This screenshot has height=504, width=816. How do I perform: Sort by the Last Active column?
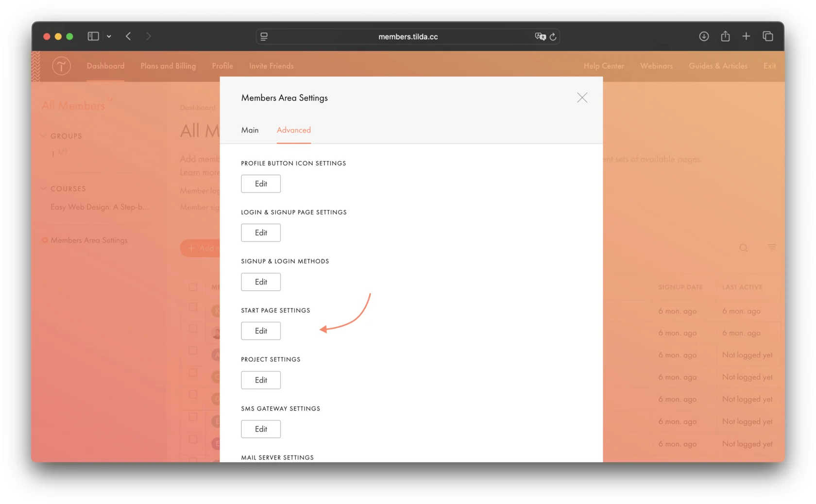tap(742, 287)
